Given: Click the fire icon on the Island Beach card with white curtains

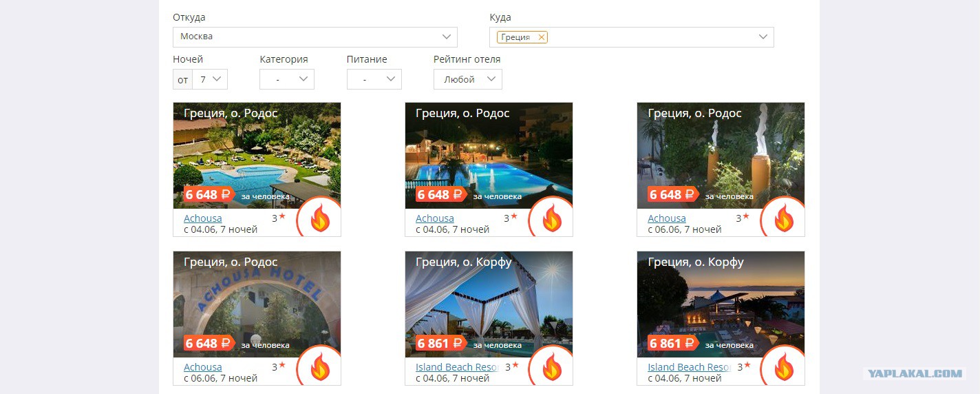Looking at the screenshot, I should tap(551, 368).
